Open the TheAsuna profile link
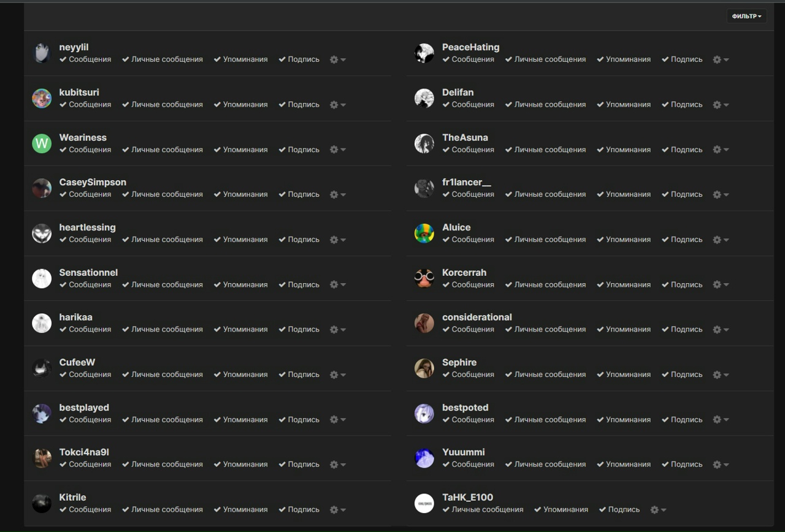 (465, 137)
